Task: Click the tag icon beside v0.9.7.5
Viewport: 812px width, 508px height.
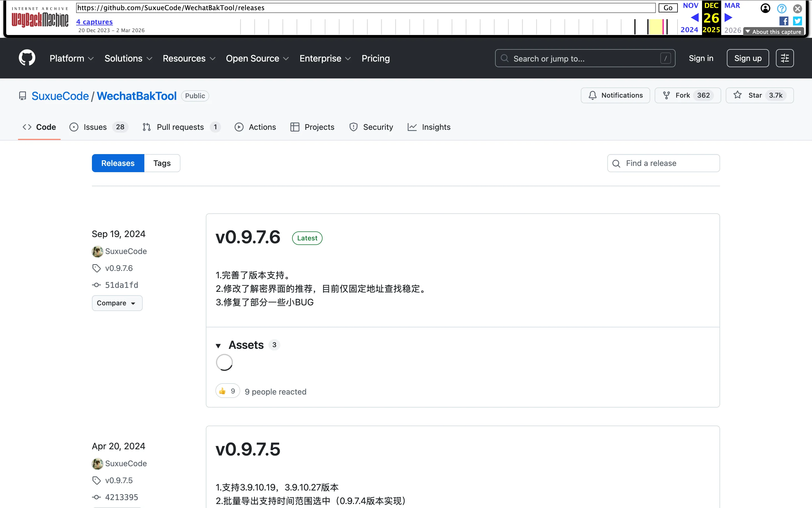Action: click(x=96, y=480)
